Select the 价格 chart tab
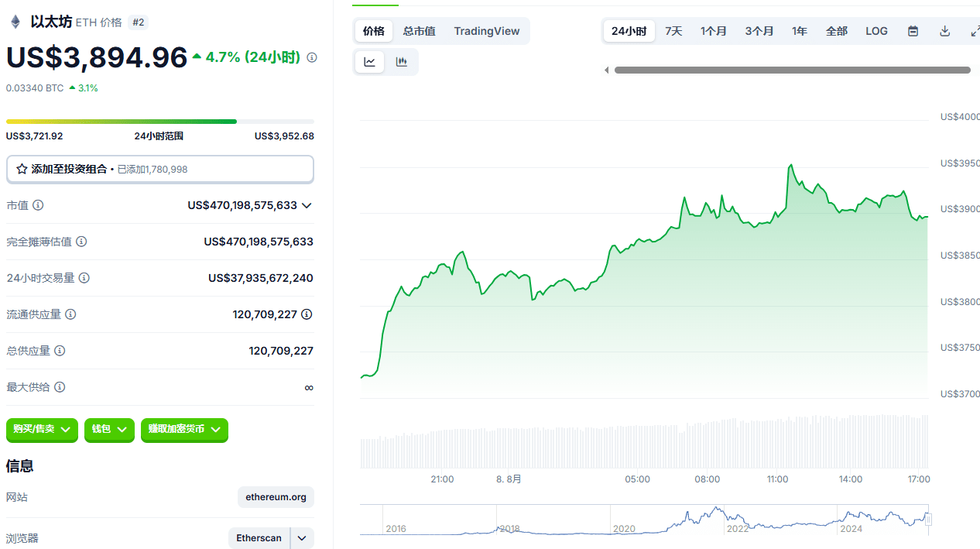Screen dimensions: 980x549 pos(374,31)
